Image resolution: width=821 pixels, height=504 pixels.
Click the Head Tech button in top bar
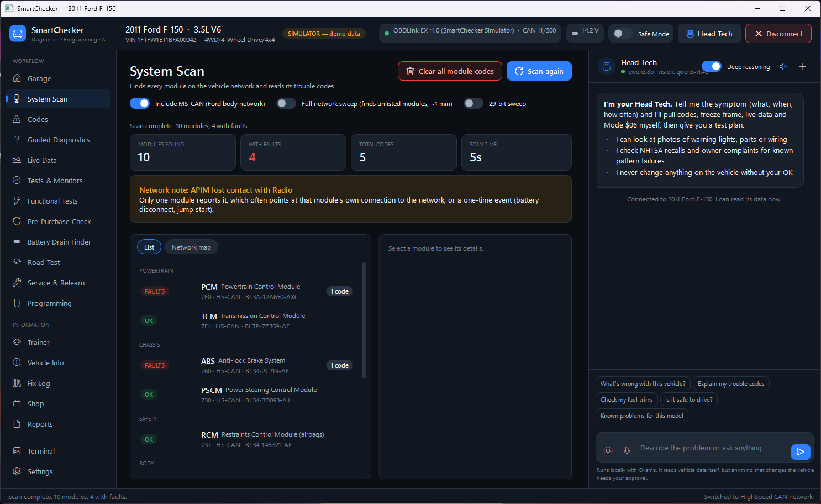[709, 34]
